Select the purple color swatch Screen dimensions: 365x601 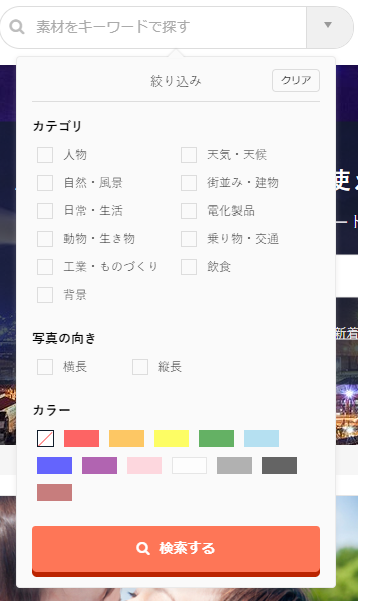pyautogui.click(x=99, y=465)
